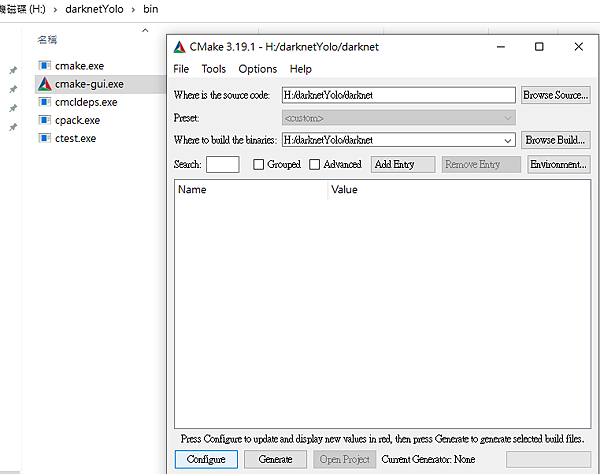Toggle sort arrow above the name column
Screen dimensions: 600x474
click(x=145, y=30)
